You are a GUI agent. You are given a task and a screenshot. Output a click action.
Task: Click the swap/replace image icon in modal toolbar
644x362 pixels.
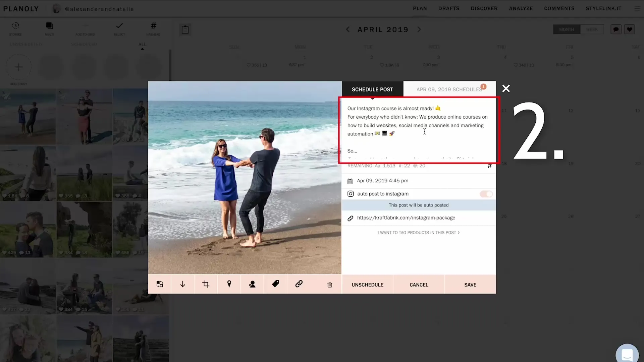pos(160,284)
